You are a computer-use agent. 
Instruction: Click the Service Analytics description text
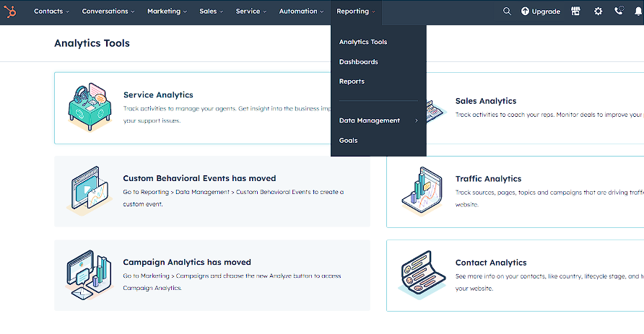(x=227, y=115)
